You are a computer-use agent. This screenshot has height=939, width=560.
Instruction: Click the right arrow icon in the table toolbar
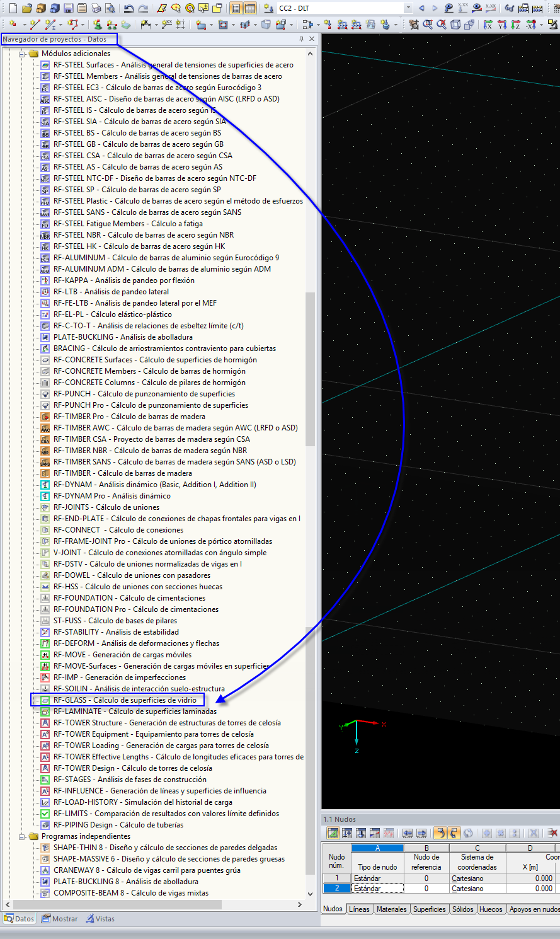(421, 833)
